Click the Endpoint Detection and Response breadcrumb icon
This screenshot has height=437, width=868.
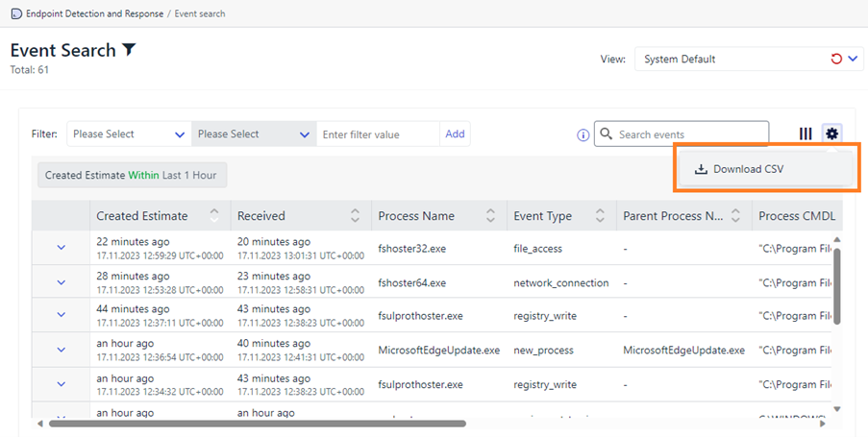pyautogui.click(x=16, y=13)
